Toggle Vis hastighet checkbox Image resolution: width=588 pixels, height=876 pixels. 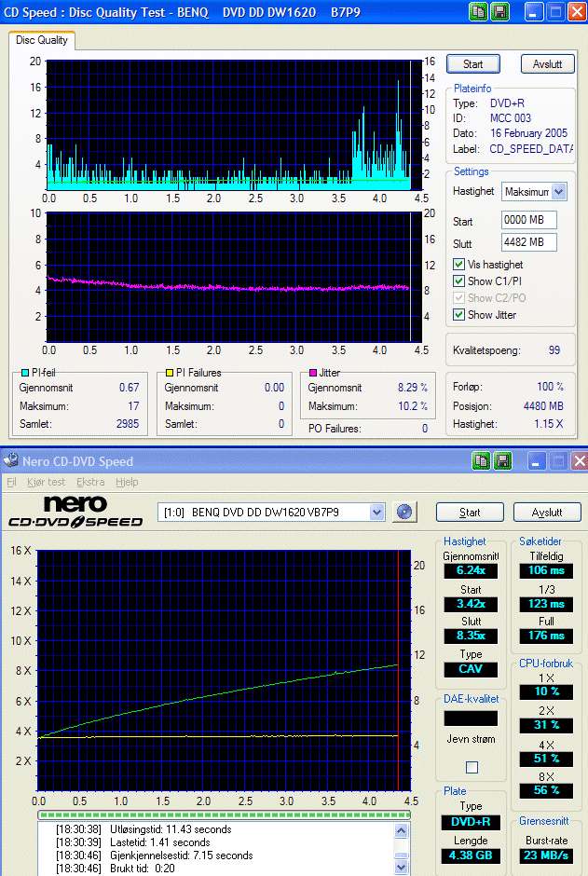(x=459, y=265)
